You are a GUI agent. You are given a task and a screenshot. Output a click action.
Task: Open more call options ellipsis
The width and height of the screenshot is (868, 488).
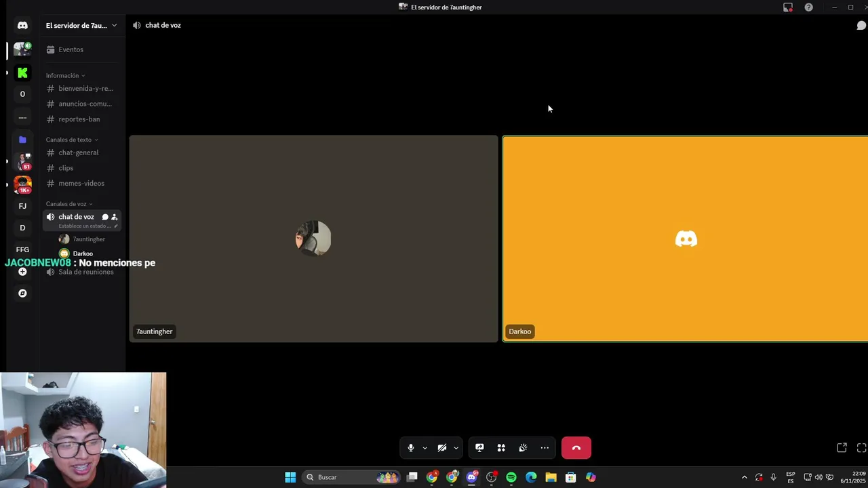[x=545, y=448]
